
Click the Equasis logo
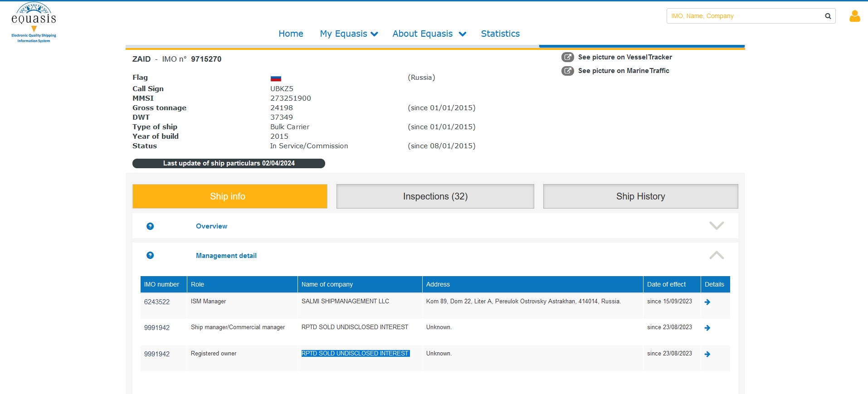tap(34, 23)
